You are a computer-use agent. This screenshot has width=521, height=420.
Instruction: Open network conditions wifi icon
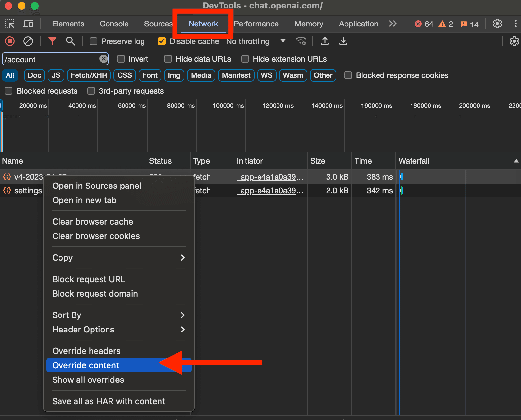301,41
